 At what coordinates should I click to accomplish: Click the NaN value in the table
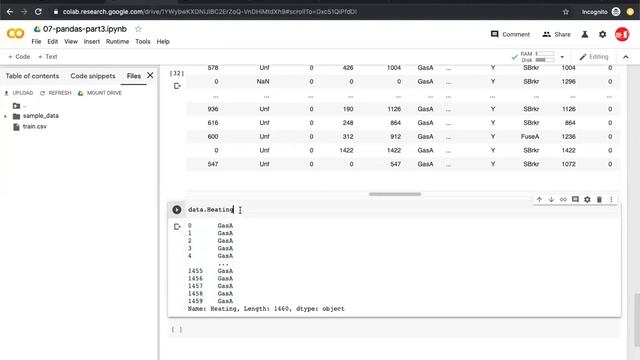click(x=263, y=82)
